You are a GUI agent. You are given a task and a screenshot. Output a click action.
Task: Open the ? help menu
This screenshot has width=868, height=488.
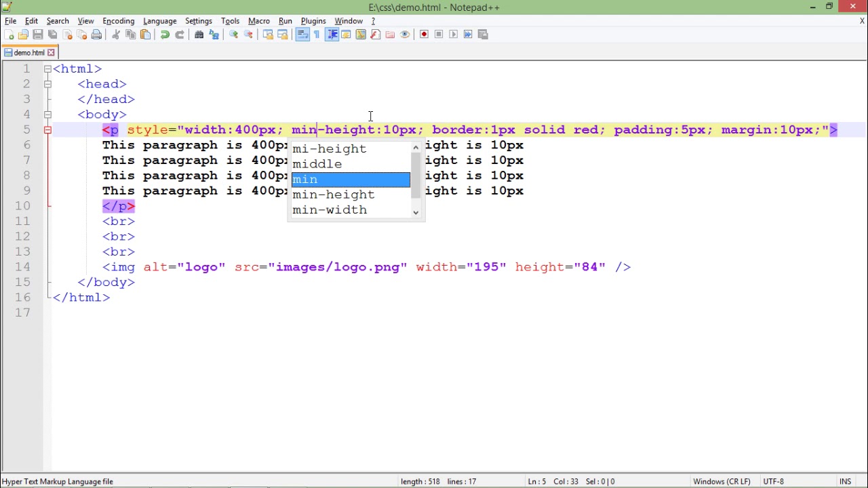(x=373, y=21)
